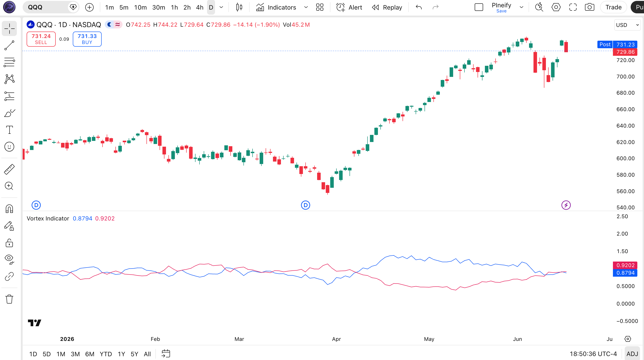644x360 pixels.
Task: Select the brush drawing tool
Action: click(x=9, y=113)
